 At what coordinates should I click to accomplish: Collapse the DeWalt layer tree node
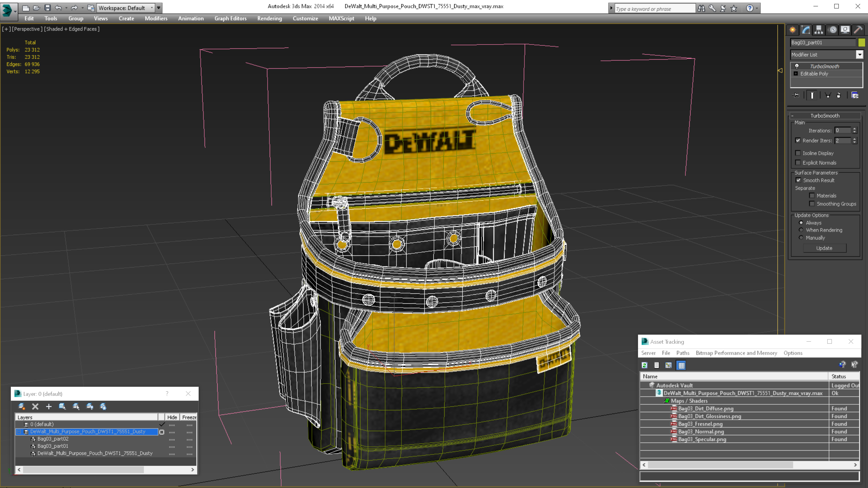tap(19, 431)
